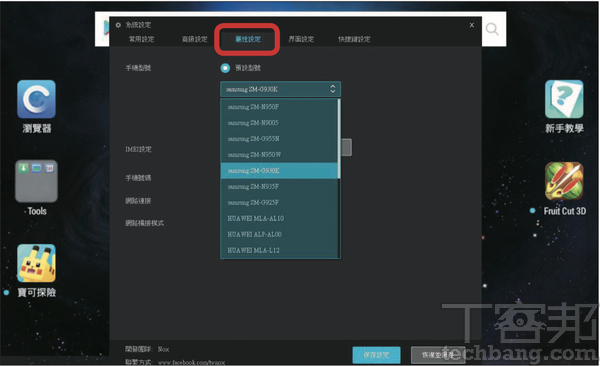Viewport: 600px width, 366px height.
Task: Click the 保存設定 save button
Action: [x=377, y=355]
